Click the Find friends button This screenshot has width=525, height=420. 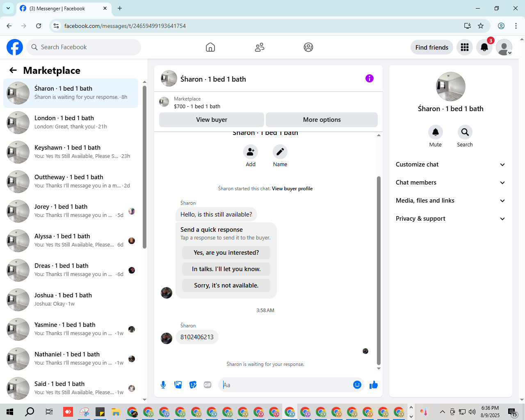(x=432, y=47)
